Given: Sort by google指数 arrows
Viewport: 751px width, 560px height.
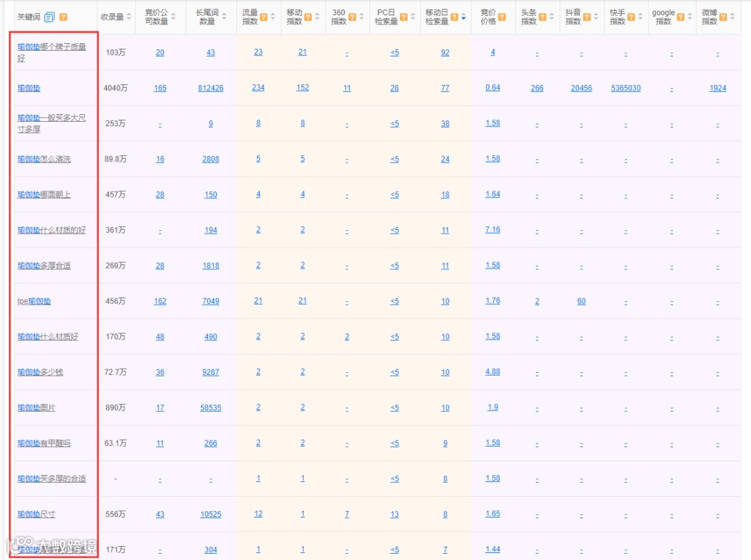Looking at the screenshot, I should pos(690,17).
